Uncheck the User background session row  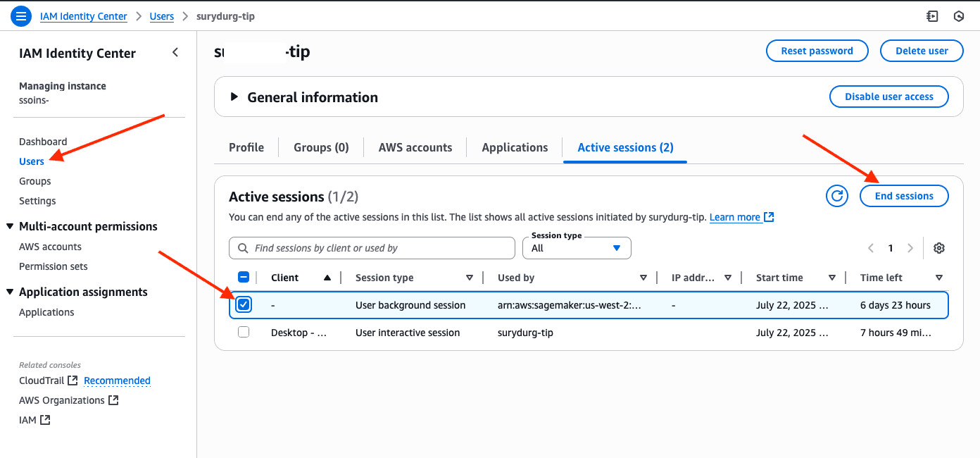click(244, 304)
